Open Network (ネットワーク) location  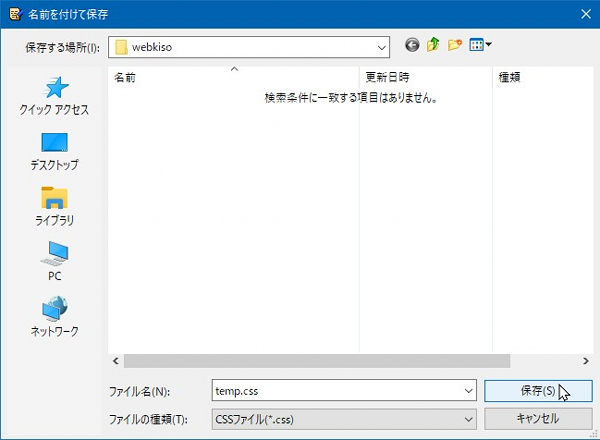pos(54,316)
